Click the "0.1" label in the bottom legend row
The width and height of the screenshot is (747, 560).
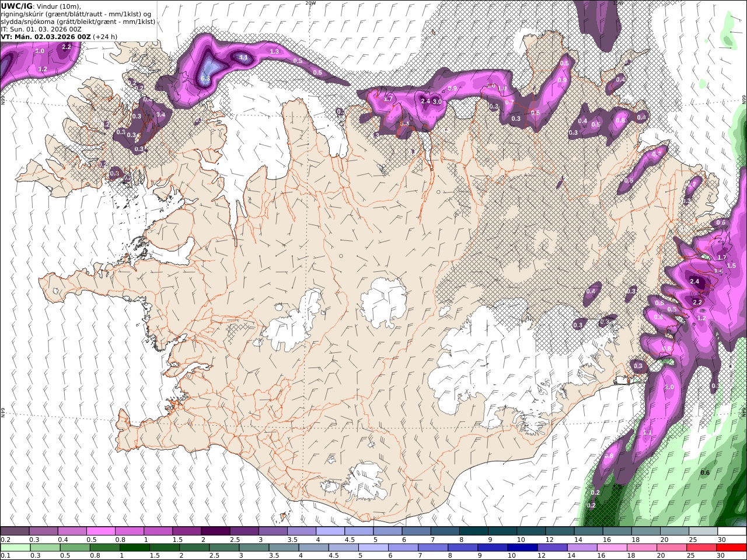(x=5, y=556)
